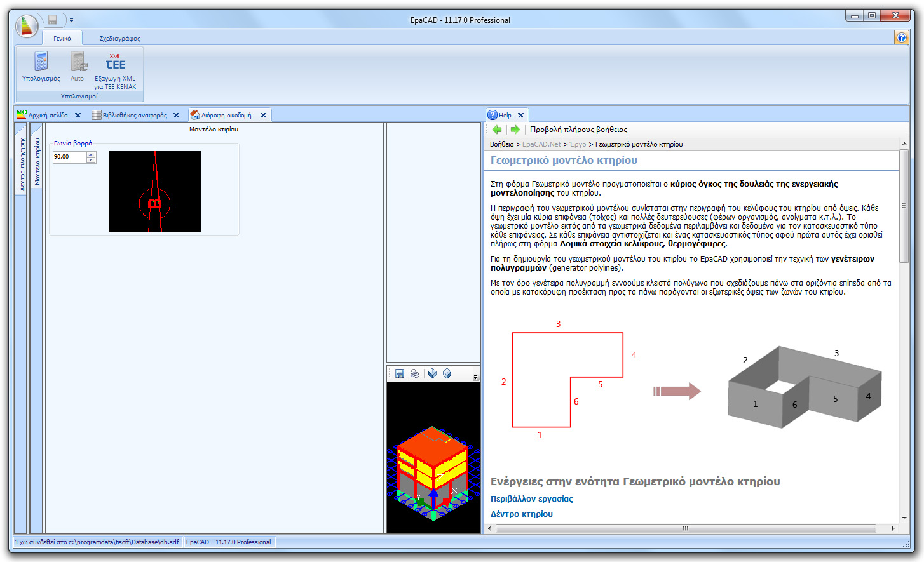Image resolution: width=924 pixels, height=562 pixels.
Task: Click inside the Γωνία βορρά value field
Action: [x=67, y=157]
